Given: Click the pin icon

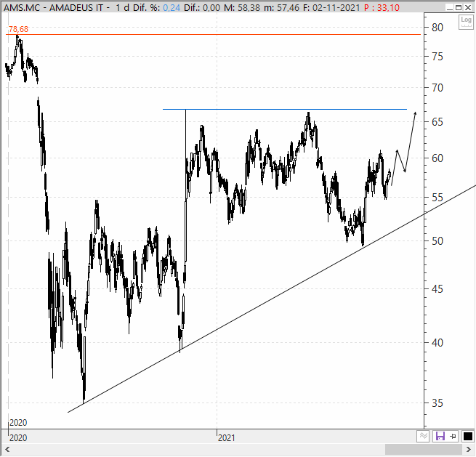Looking at the screenshot, I should [x=453, y=437].
